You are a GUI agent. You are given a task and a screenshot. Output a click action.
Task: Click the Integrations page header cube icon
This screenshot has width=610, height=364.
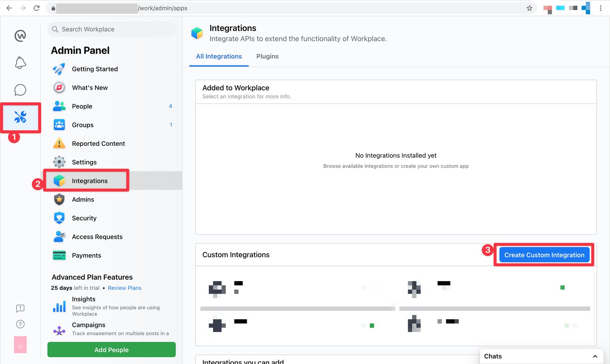pos(197,33)
